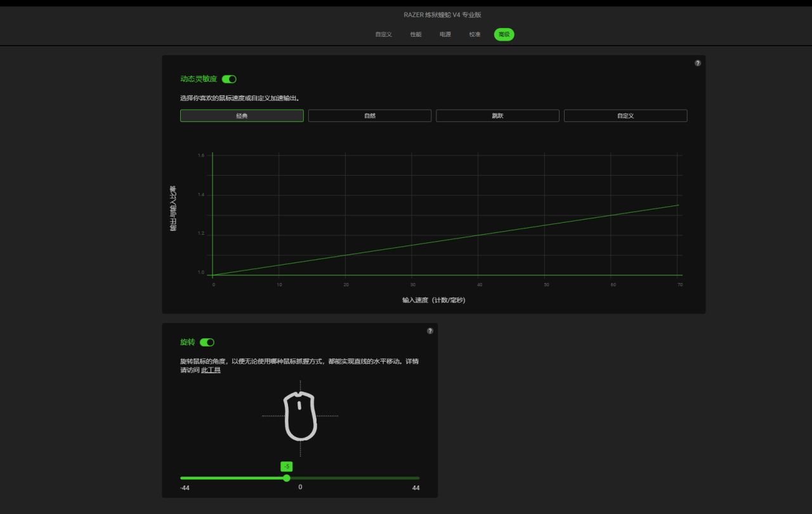The height and width of the screenshot is (514, 812).
Task: Select the 自然 sensitivity preset
Action: click(x=370, y=115)
